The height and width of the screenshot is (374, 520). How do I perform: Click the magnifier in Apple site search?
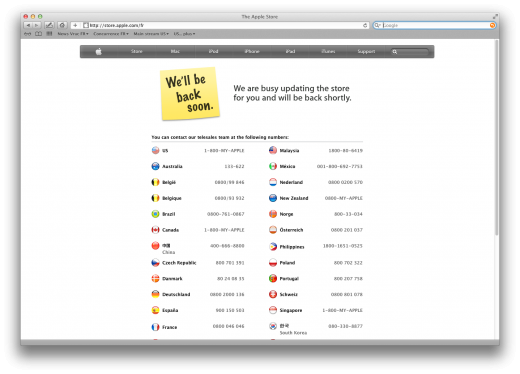(x=395, y=52)
